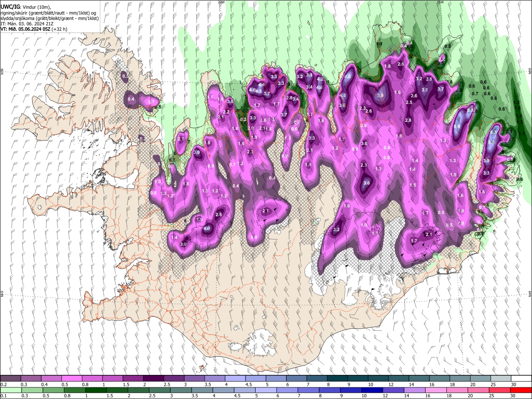Pick the bright red swatch at 30 in rain legend
This screenshot has width=532, height=399.
521,390
